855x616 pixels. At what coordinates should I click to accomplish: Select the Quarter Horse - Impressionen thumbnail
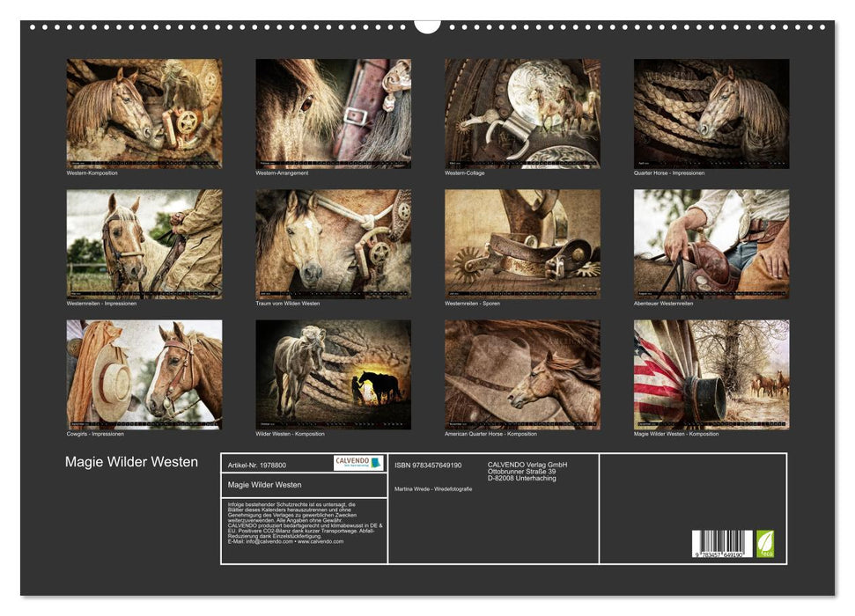711,114
